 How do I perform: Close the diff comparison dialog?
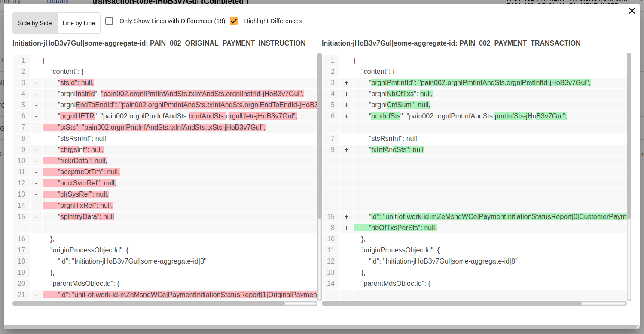pos(632,11)
